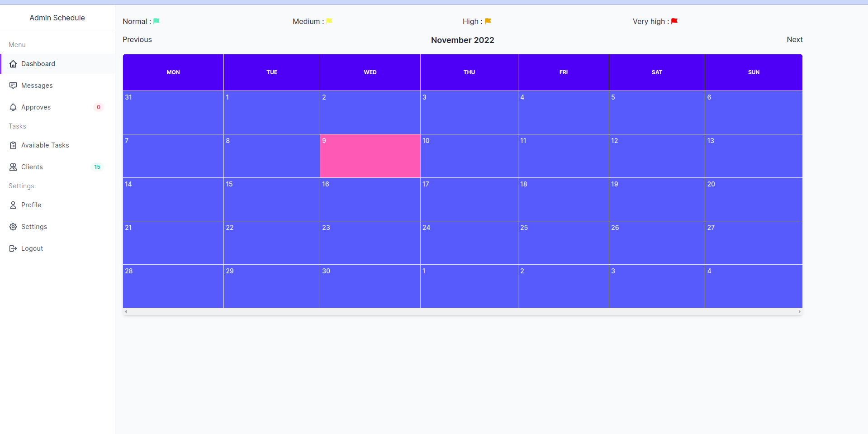Select November 2 in the first row
The image size is (868, 434).
point(370,112)
